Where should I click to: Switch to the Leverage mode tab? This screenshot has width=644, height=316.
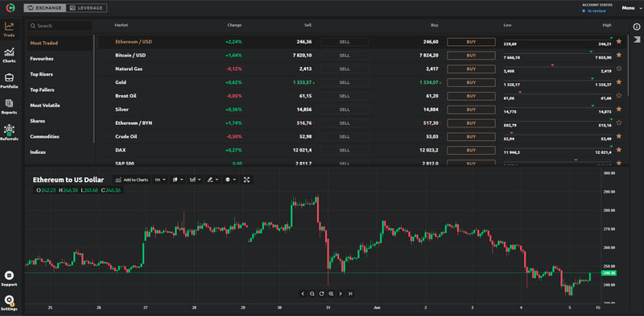(x=86, y=8)
